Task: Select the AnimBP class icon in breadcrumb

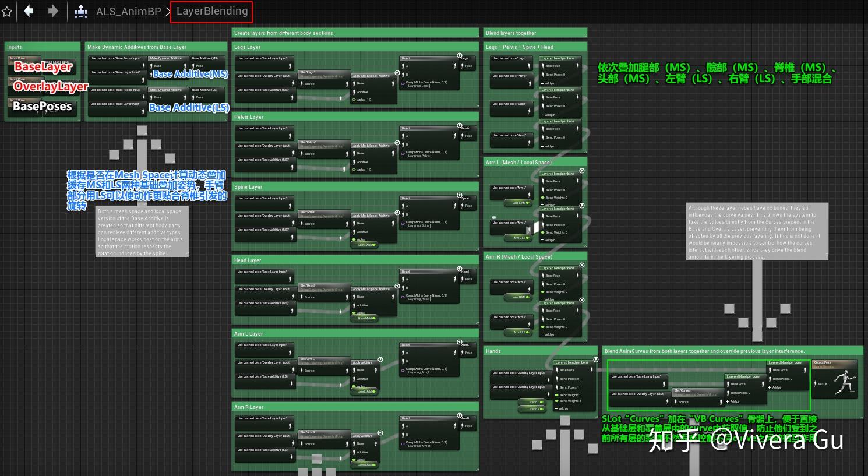Action: [x=80, y=11]
